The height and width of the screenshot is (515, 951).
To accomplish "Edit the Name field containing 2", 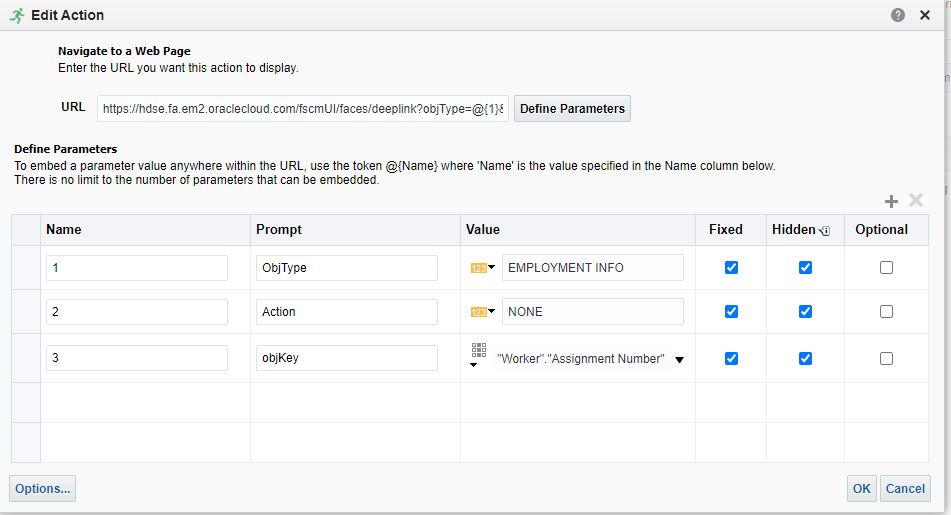I will 137,312.
